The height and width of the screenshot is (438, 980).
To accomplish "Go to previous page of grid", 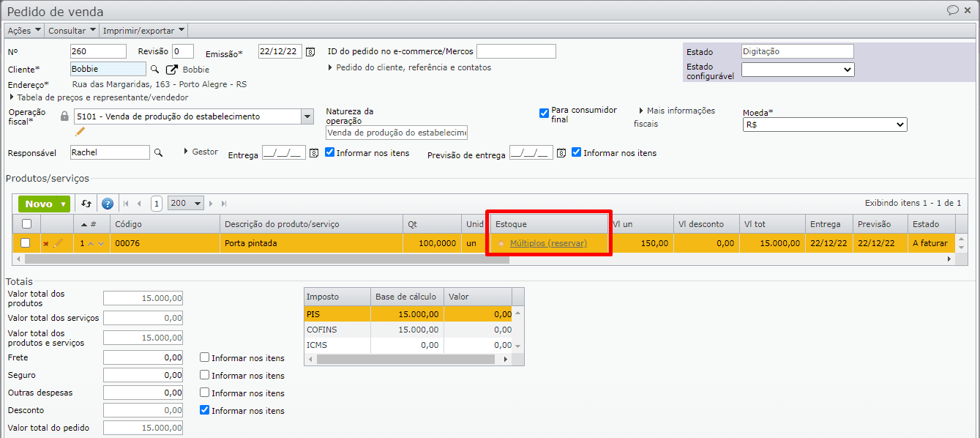I will [139, 204].
